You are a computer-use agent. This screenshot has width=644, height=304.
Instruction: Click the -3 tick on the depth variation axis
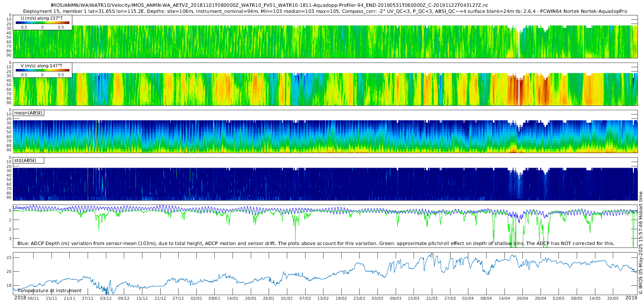[9, 239]
